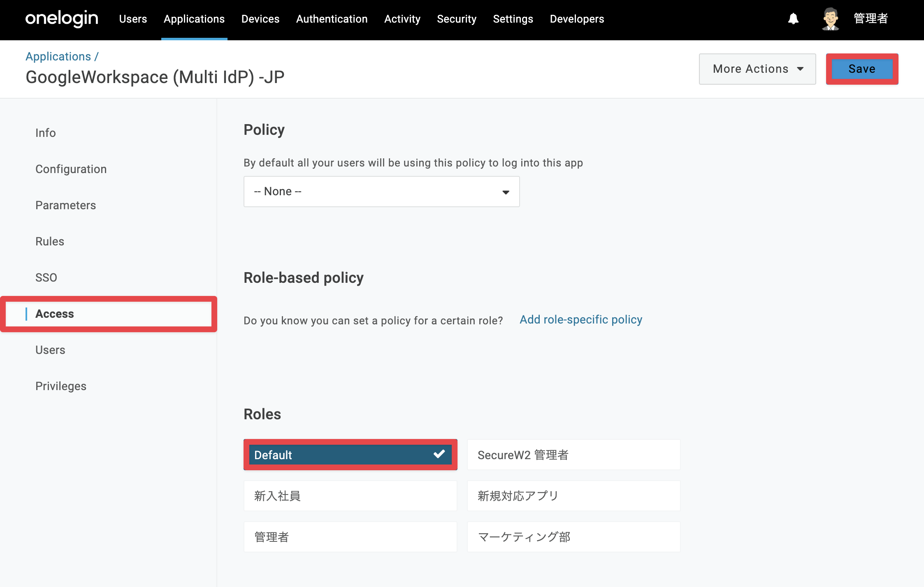This screenshot has height=587, width=924.
Task: Switch to the Users sidebar tab
Action: 50,350
